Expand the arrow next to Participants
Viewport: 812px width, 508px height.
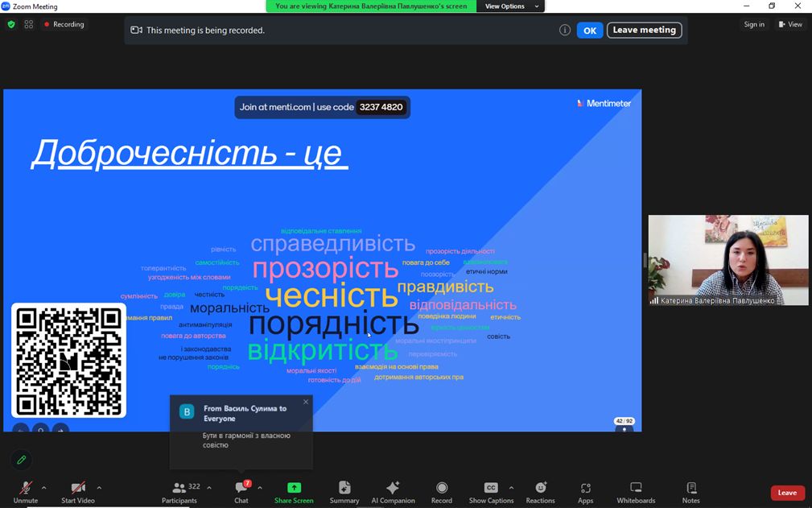click(209, 487)
